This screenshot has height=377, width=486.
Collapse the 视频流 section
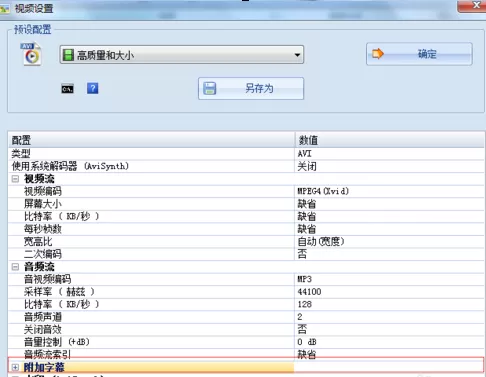pyautogui.click(x=15, y=179)
